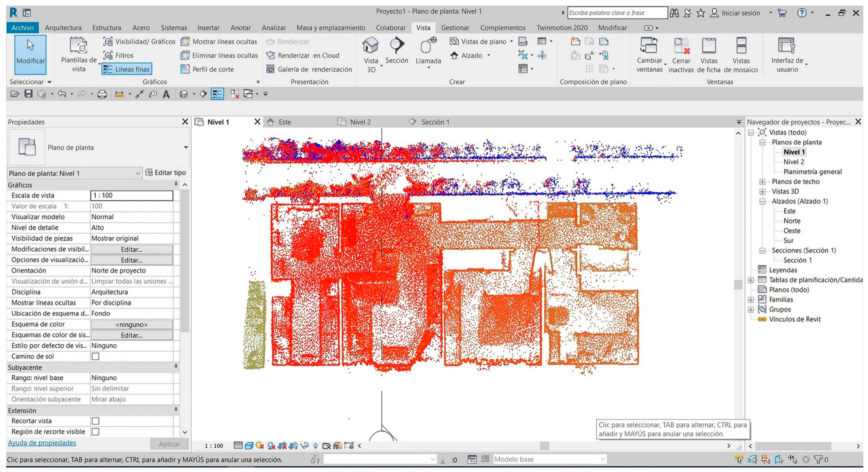Open Plano de planta: Nivel 1 dropdown

click(x=138, y=173)
